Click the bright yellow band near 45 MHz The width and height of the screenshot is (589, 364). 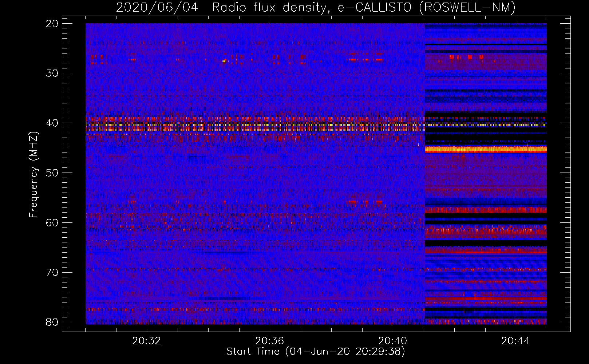pos(486,149)
